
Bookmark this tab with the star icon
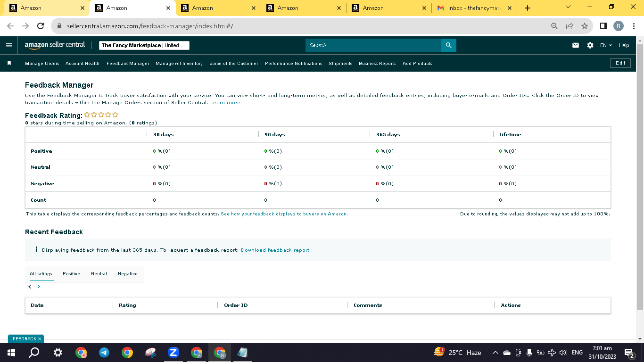(585, 26)
